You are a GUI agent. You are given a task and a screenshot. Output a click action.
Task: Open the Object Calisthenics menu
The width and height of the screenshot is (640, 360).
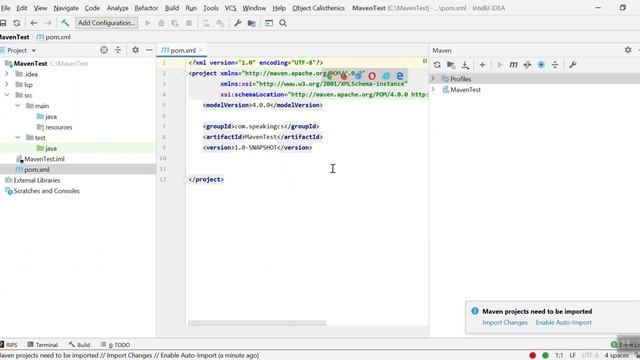pyautogui.click(x=318, y=8)
